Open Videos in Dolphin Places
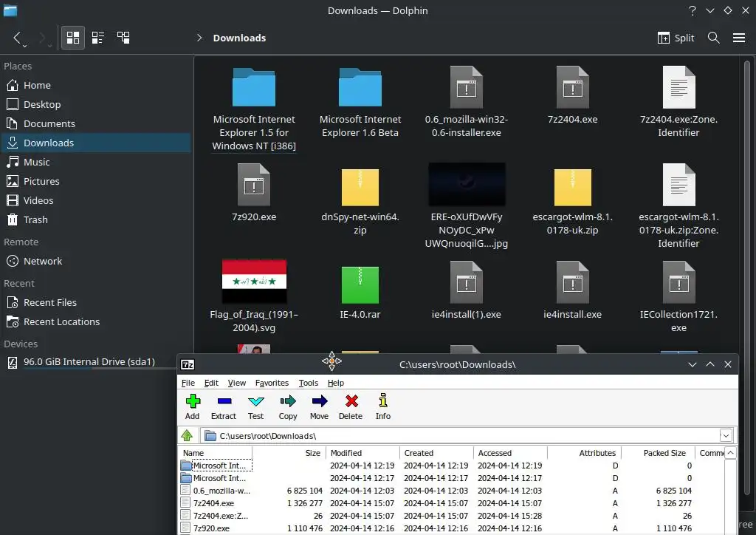Image resolution: width=756 pixels, height=535 pixels. pyautogui.click(x=96, y=201)
